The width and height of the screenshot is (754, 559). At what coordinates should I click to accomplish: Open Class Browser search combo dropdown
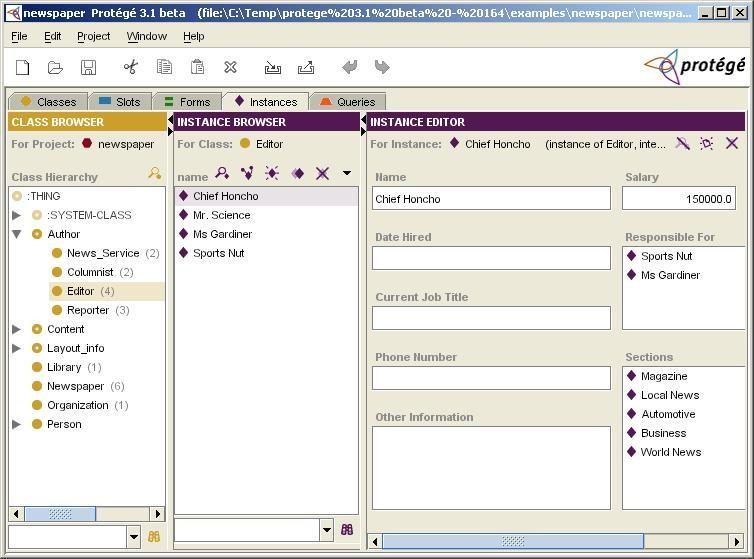tap(134, 537)
